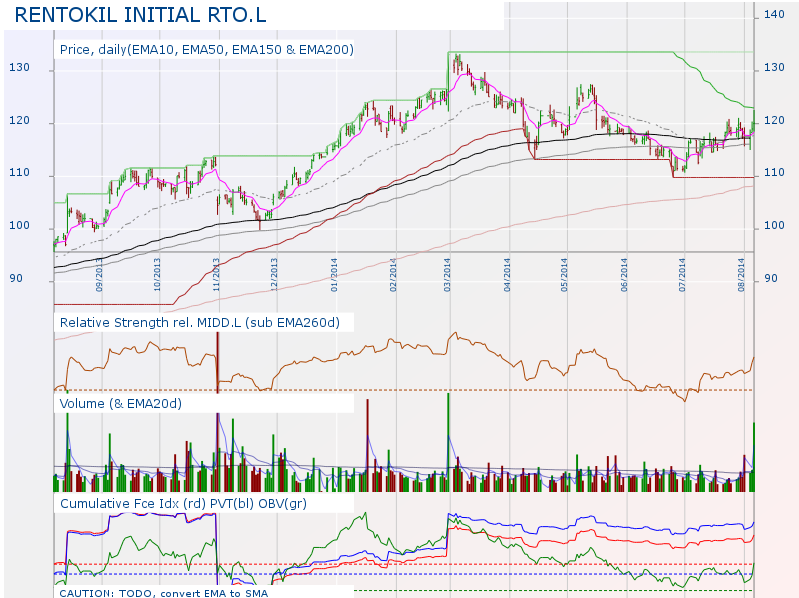Viewport: 799px width, 598px height.
Task: Click the 110 value on left price axis
Action: coord(19,173)
